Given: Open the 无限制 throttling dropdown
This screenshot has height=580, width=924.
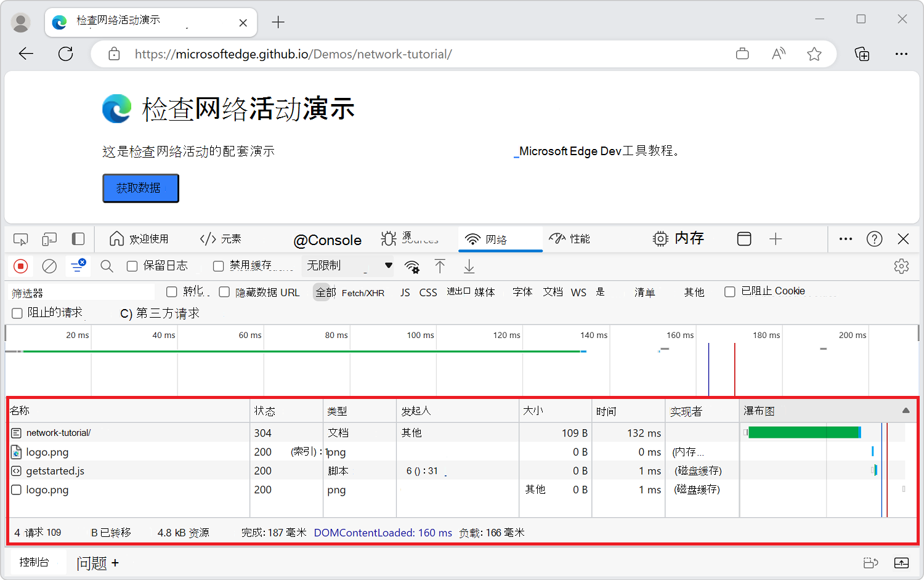Looking at the screenshot, I should point(349,266).
